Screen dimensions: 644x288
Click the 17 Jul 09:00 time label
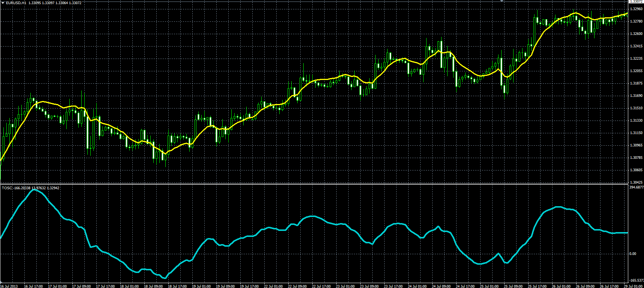click(81, 286)
